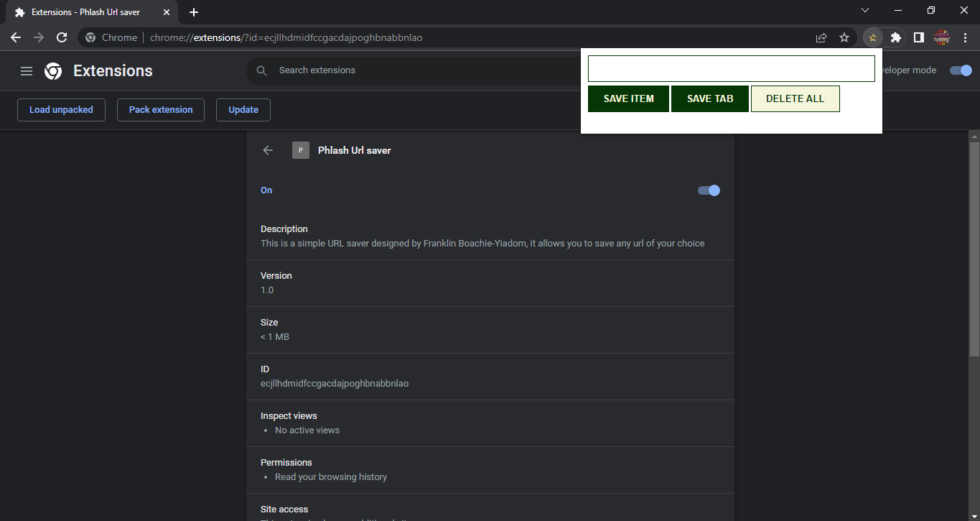The width and height of the screenshot is (980, 521).
Task: Click the Extensions page Chrome logo
Action: (x=53, y=71)
